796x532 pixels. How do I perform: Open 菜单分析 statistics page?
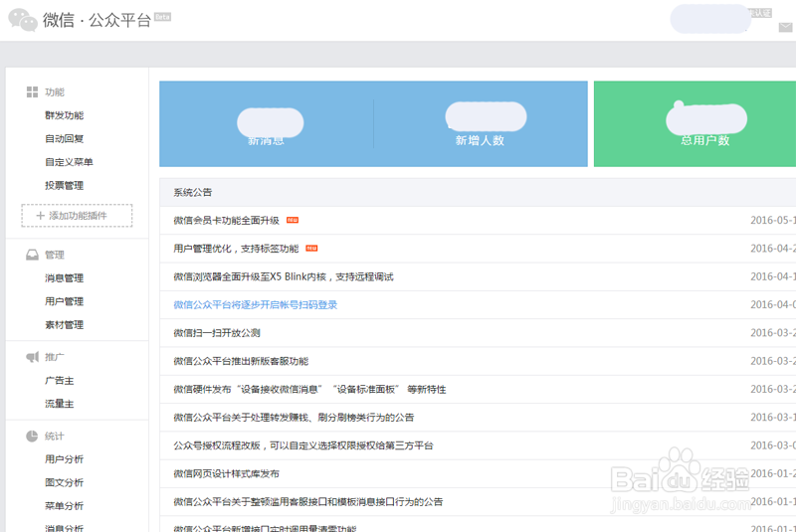pos(65,505)
